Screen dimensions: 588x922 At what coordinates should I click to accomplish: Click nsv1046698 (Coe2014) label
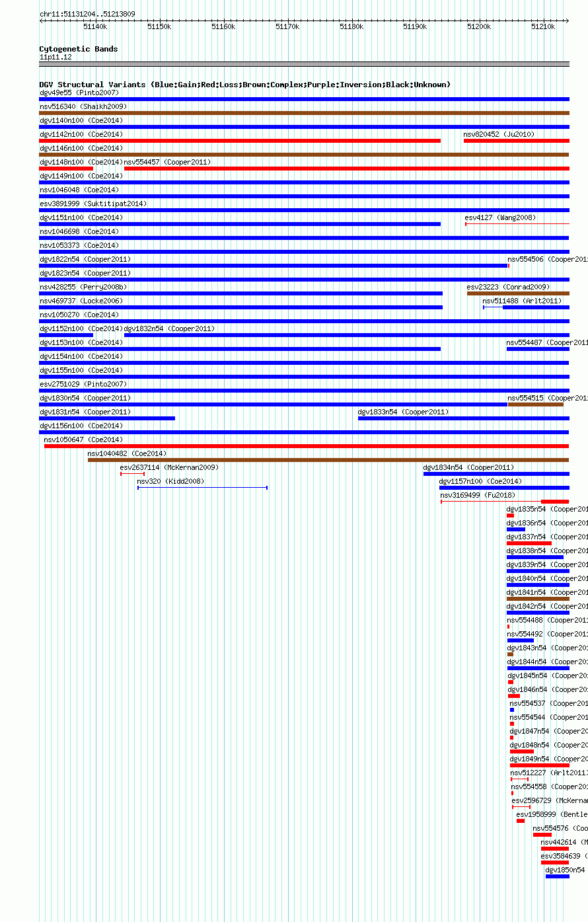[x=79, y=231]
